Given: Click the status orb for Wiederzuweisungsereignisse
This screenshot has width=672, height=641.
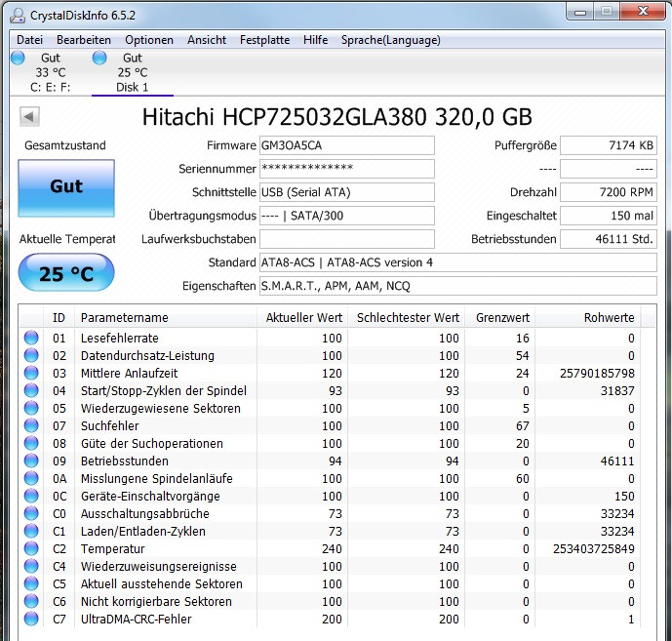Looking at the screenshot, I should (31, 567).
